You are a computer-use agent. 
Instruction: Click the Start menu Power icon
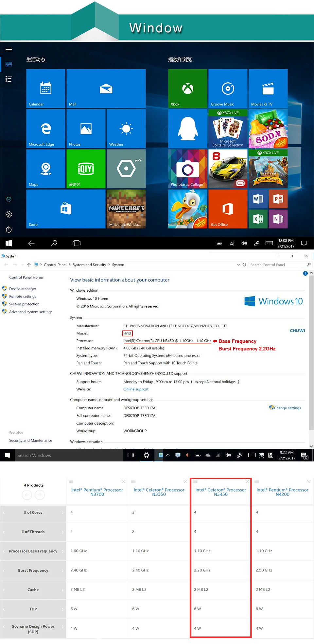pyautogui.click(x=9, y=230)
